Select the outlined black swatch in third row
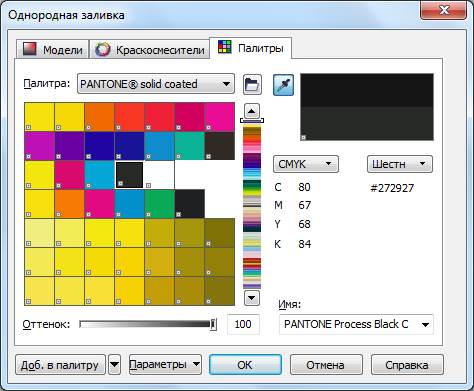The height and width of the screenshot is (391, 474). point(129,175)
